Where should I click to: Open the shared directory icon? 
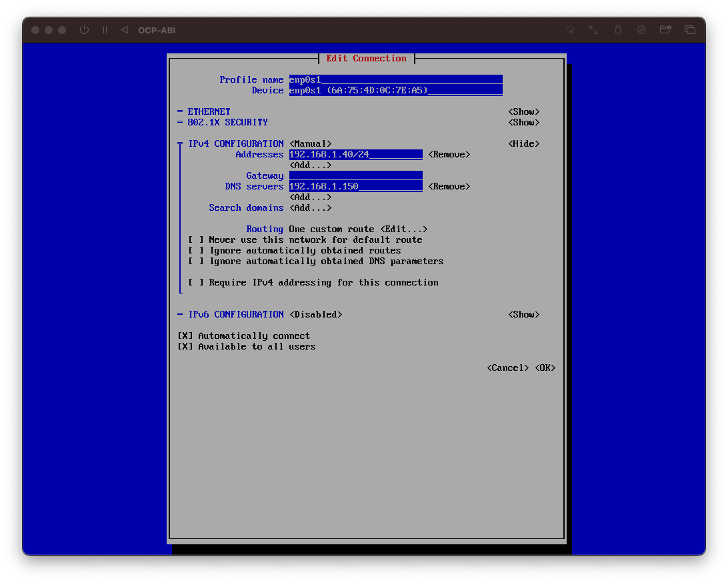point(666,30)
